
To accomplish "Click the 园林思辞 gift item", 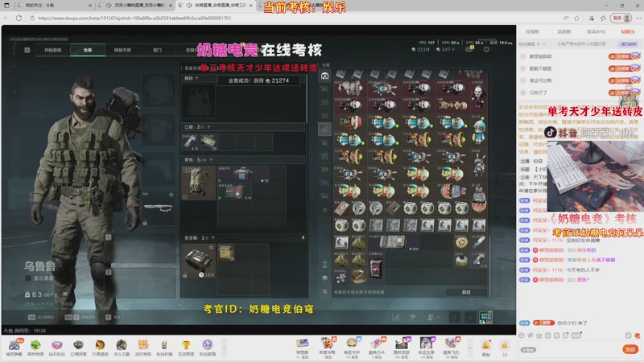I will click(x=401, y=348).
